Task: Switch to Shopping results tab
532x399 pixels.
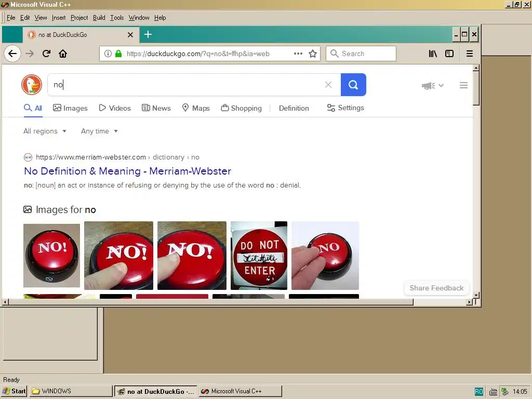Action: click(x=241, y=108)
